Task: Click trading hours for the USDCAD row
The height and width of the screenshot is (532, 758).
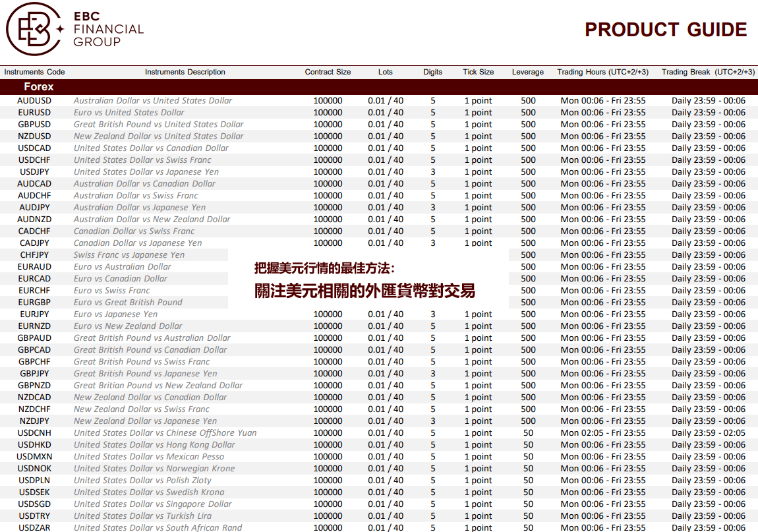Action: pos(603,148)
